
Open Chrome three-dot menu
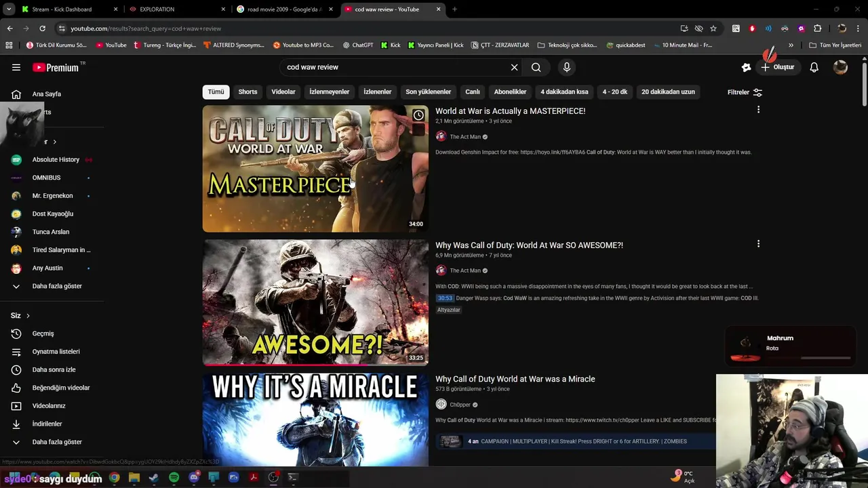(859, 28)
